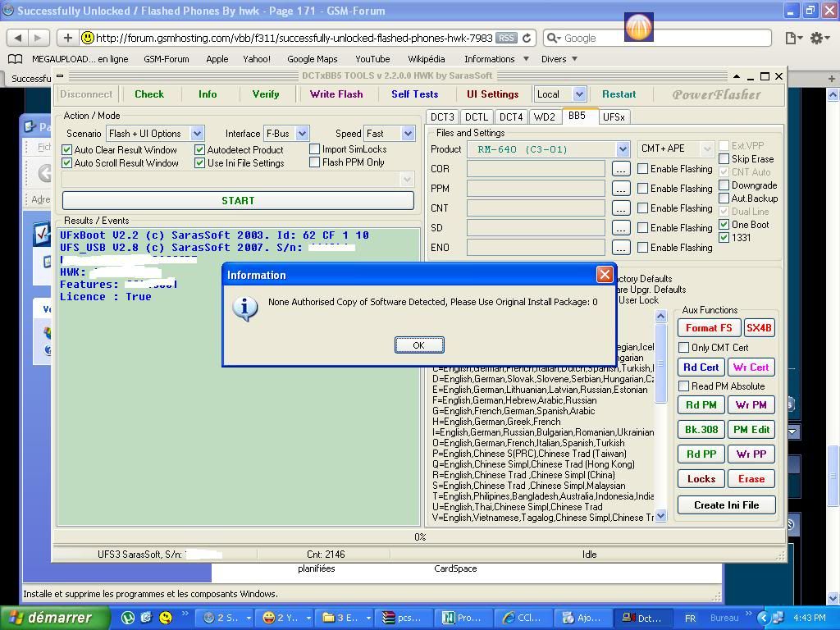Click the Format FS button
This screenshot has height=630, width=840.
pos(709,328)
